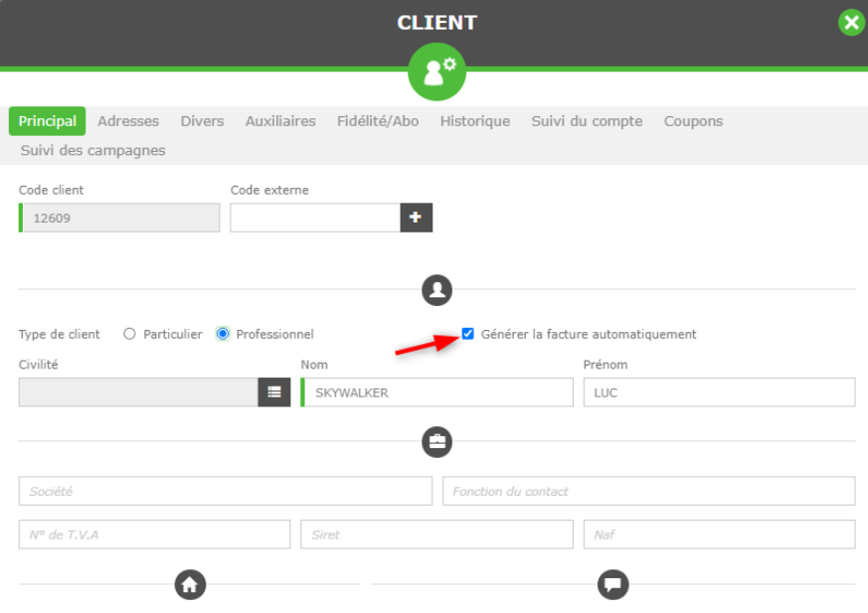
Task: Click the CLIENT dialog title
Action: (436, 23)
